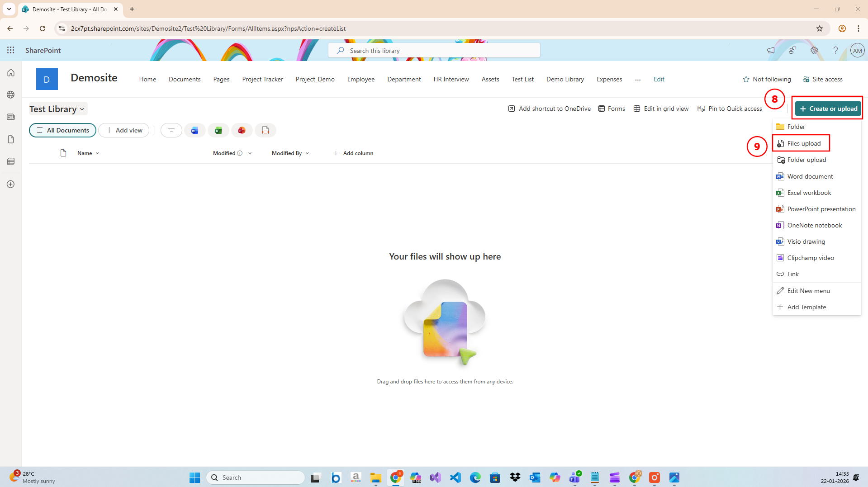Screen dimensions: 868x487
Task: Open My files icon in left rail
Action: click(11, 139)
